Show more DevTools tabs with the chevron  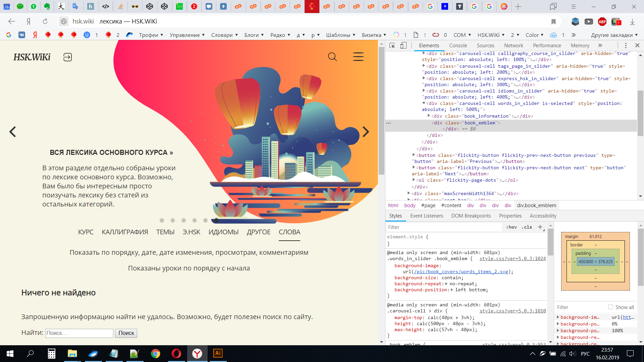click(x=600, y=46)
